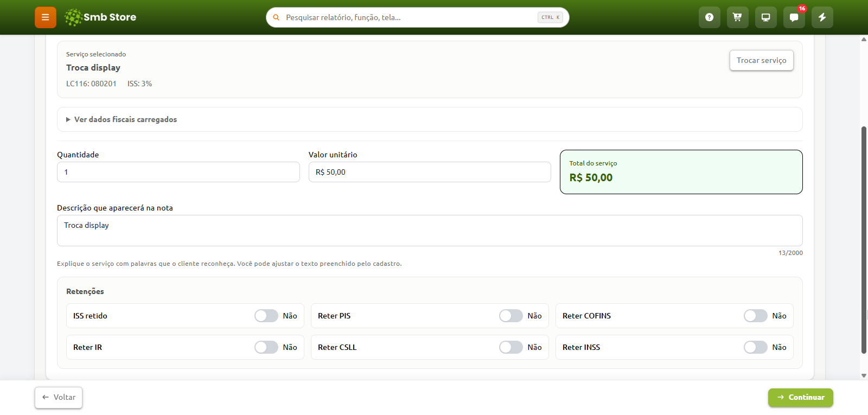Screen dimensions: 868x415
Task: Turn on Reter COFINS switch
Action: point(756,316)
